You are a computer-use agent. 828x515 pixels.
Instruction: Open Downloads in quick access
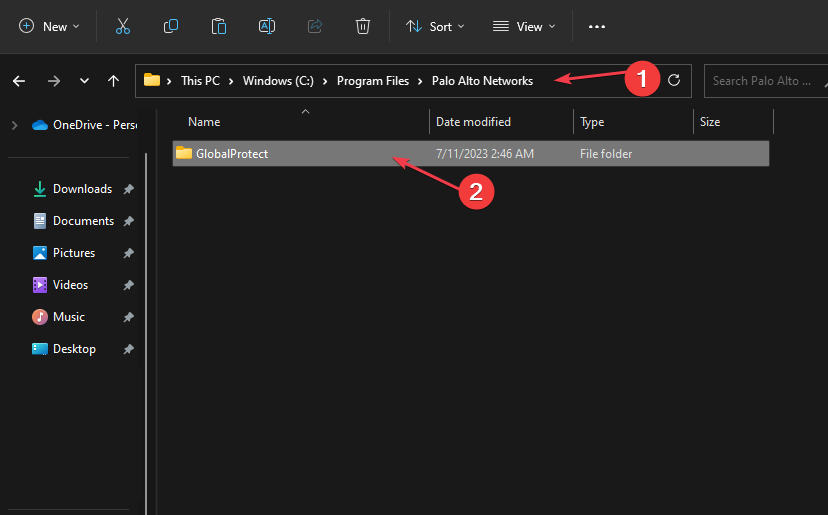[x=82, y=189]
